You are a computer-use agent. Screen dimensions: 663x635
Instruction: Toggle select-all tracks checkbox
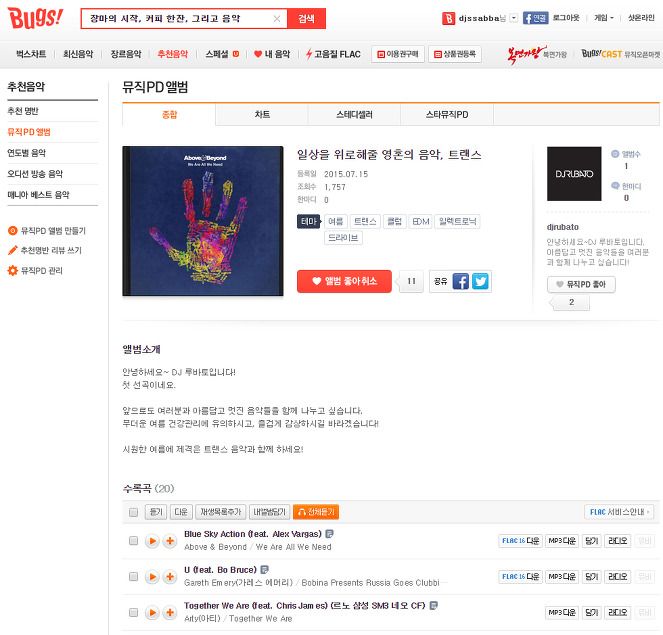pyautogui.click(x=133, y=512)
